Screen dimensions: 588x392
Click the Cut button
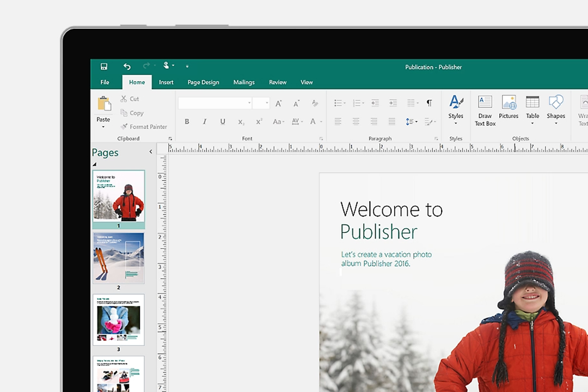[130, 99]
